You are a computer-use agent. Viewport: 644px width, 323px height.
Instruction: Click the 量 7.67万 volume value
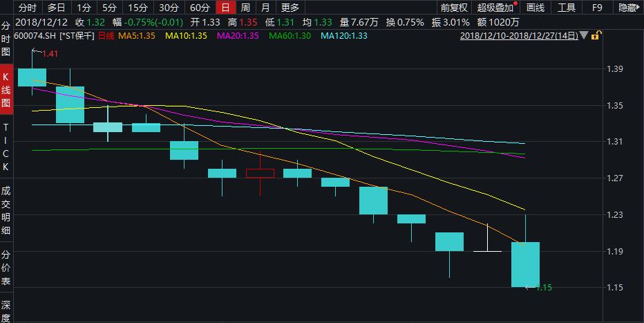point(359,22)
